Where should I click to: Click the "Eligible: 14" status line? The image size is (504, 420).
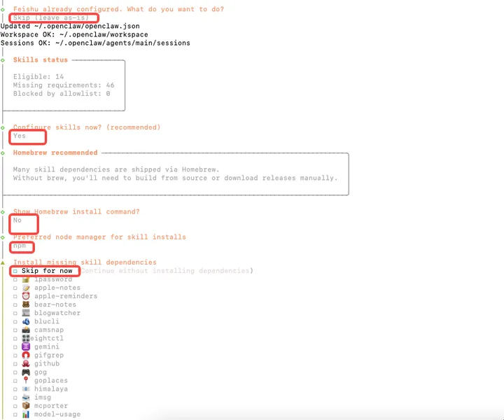(38, 76)
